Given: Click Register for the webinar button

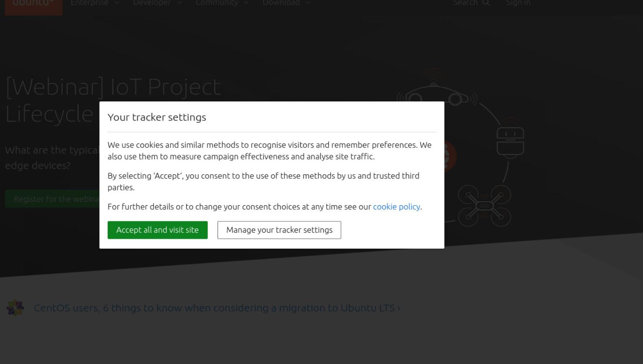Looking at the screenshot, I should (53, 199).
